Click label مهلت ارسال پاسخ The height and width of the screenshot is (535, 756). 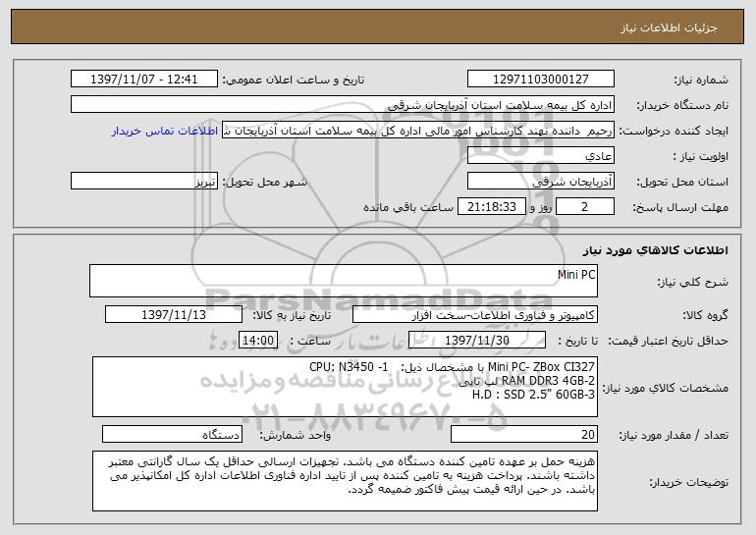(680, 207)
